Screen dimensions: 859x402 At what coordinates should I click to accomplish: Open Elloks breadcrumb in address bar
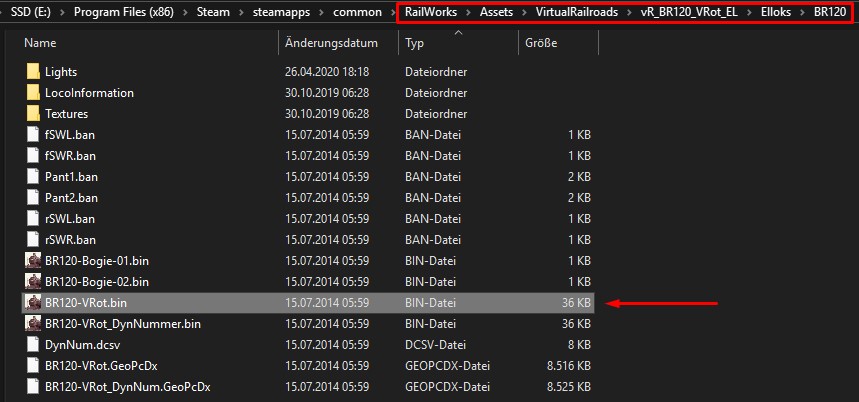pos(776,12)
